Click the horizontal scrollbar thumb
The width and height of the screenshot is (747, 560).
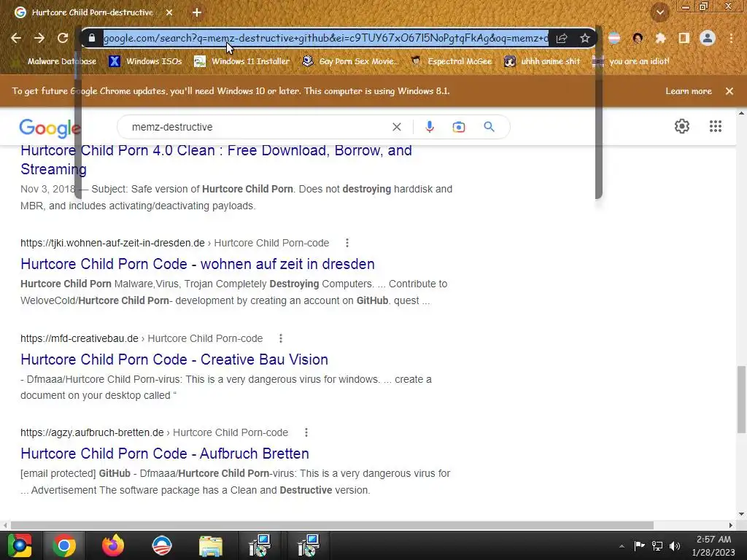(332, 525)
